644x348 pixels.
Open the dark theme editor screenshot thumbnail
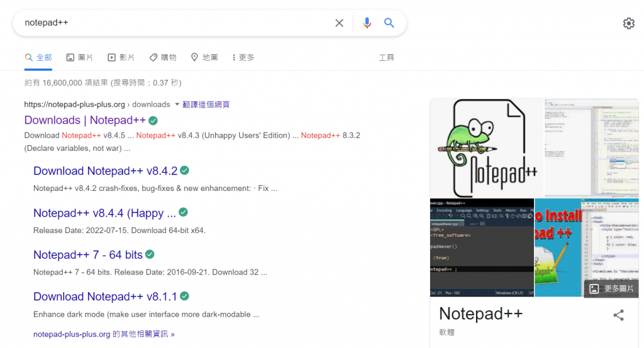pos(482,247)
